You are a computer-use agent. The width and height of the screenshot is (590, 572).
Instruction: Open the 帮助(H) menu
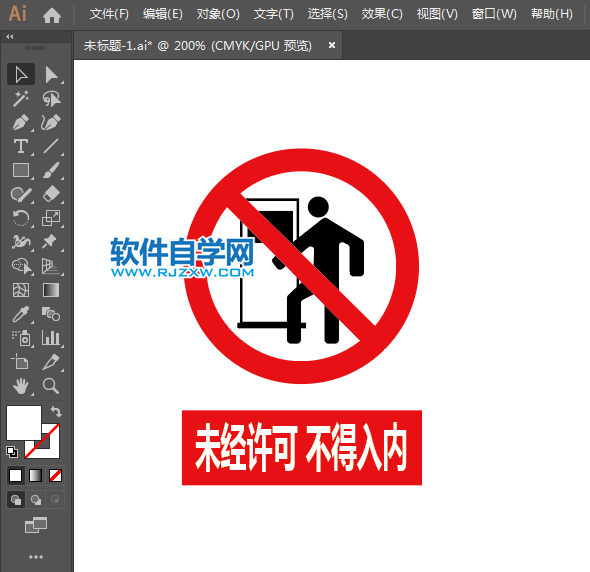pyautogui.click(x=552, y=14)
